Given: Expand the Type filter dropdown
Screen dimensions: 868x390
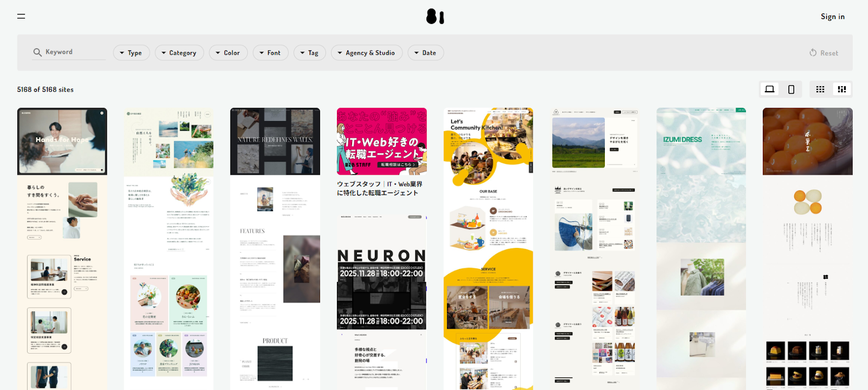Looking at the screenshot, I should click(131, 53).
